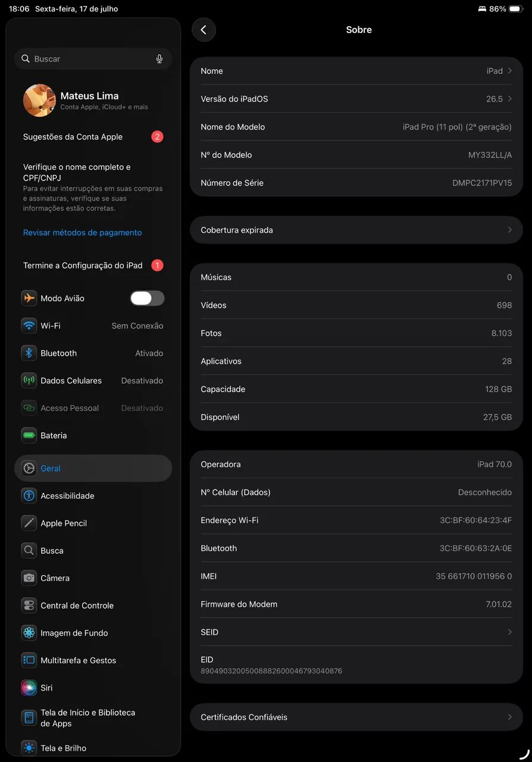Screen dimensions: 532x762
Task: Open Bluetooth settings in sidebar
Action: point(93,353)
